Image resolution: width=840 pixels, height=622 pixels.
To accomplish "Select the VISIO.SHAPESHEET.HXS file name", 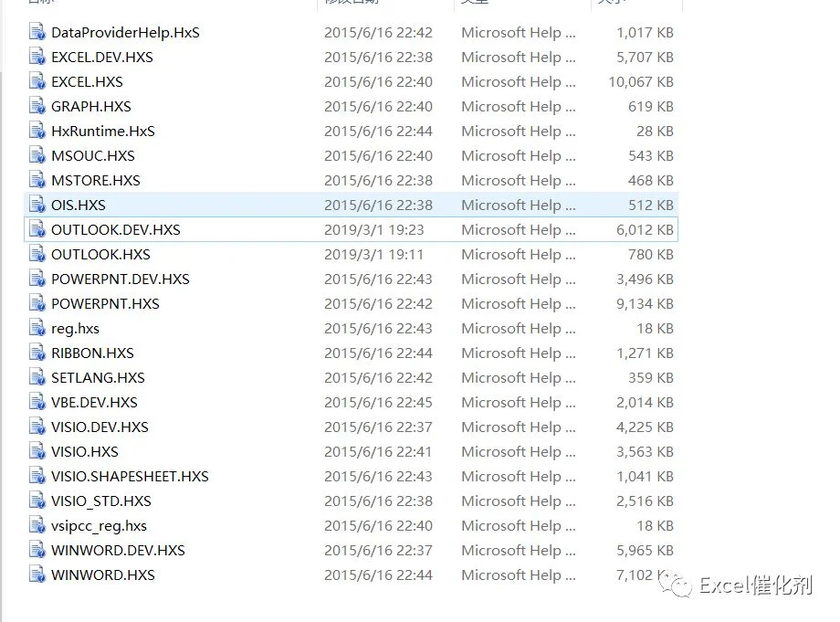I will pyautogui.click(x=130, y=476).
